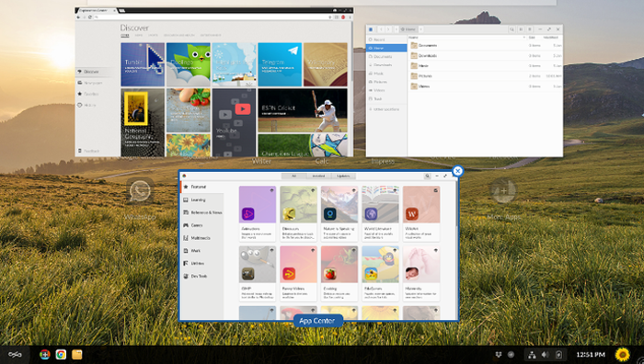644x364 pixels.
Task: Click Home path button in Files toolbar
Action: [408, 29]
